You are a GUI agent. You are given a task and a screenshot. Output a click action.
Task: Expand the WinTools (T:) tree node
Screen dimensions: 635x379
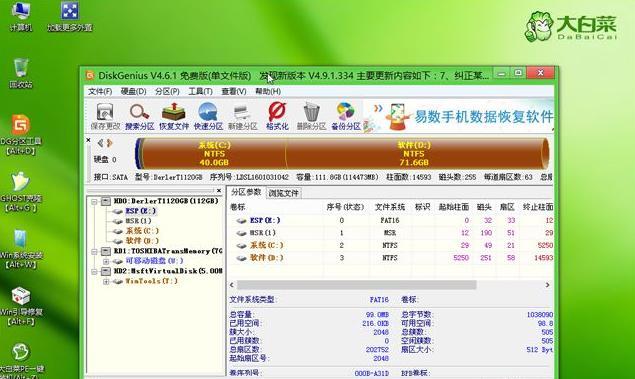click(x=106, y=281)
